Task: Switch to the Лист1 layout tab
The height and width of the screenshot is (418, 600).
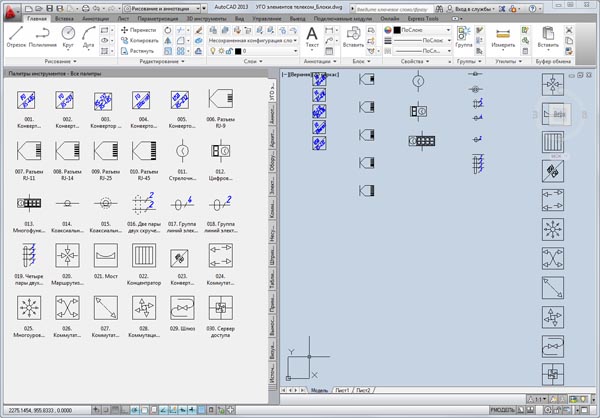Action: click(x=342, y=389)
